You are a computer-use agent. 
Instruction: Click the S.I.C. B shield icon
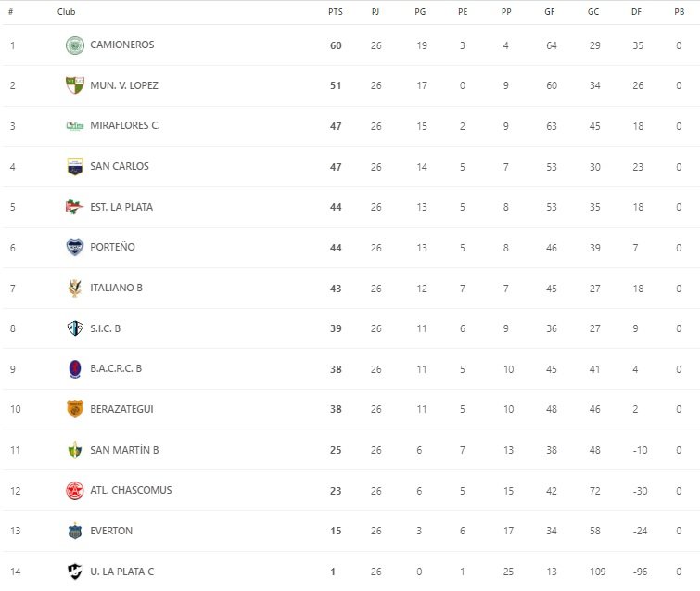coord(75,328)
